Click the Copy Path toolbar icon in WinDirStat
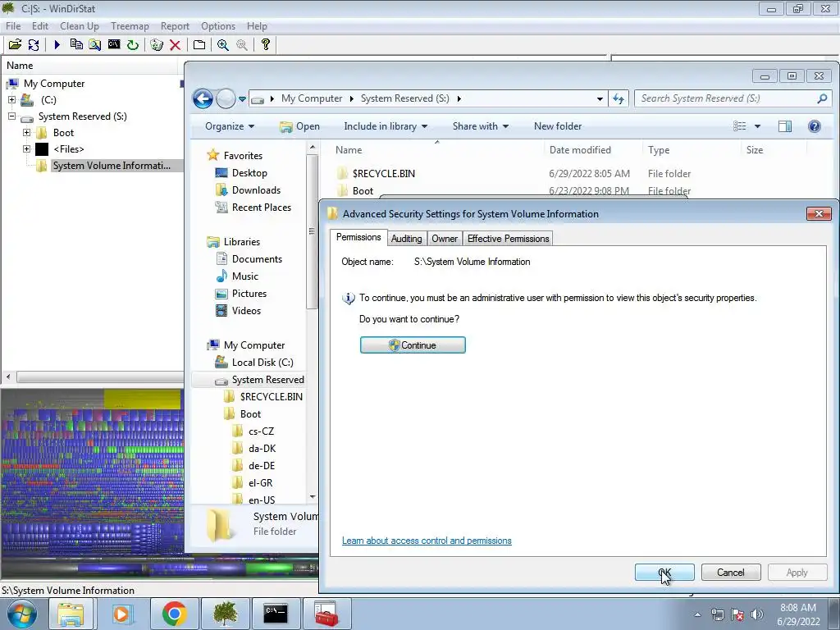840x630 pixels. click(x=76, y=44)
